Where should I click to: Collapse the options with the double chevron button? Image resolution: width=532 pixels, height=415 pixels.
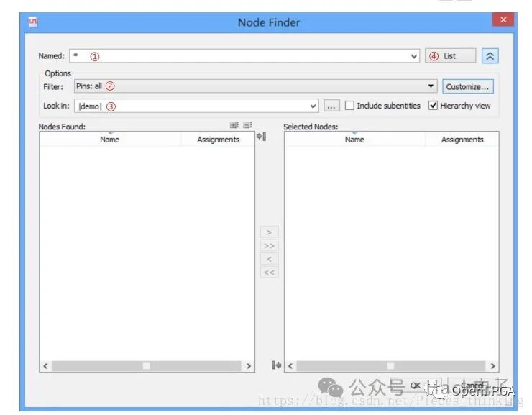(x=490, y=56)
